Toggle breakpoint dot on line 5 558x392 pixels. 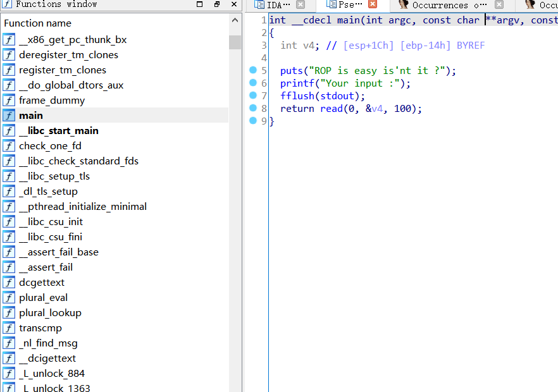tap(254, 70)
